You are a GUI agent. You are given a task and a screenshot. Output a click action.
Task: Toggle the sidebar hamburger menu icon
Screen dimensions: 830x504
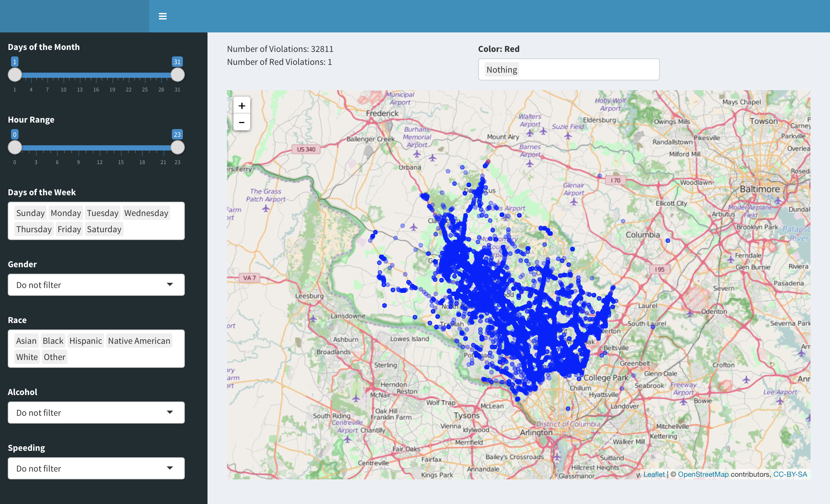pyautogui.click(x=162, y=16)
